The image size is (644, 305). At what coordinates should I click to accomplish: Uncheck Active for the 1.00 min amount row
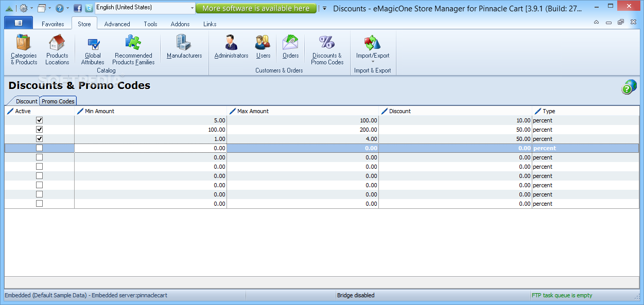40,138
